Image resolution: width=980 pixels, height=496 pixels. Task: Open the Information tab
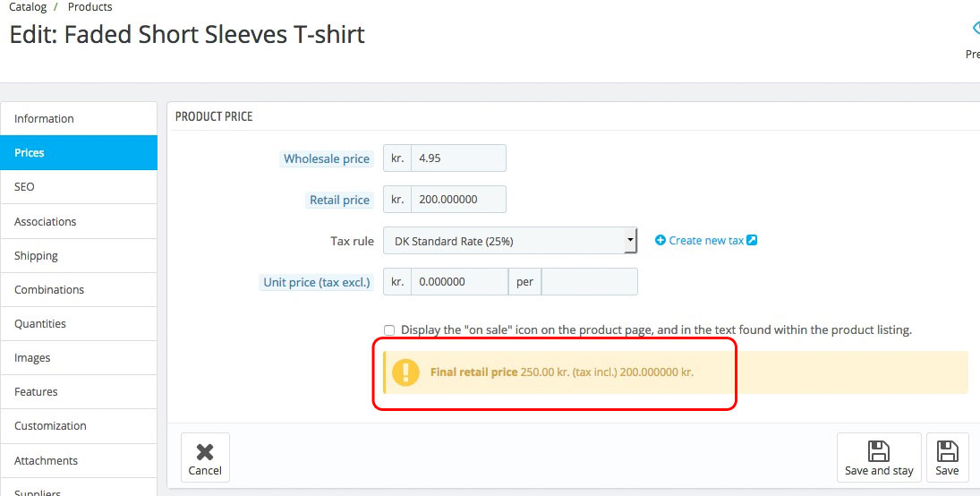click(x=79, y=118)
